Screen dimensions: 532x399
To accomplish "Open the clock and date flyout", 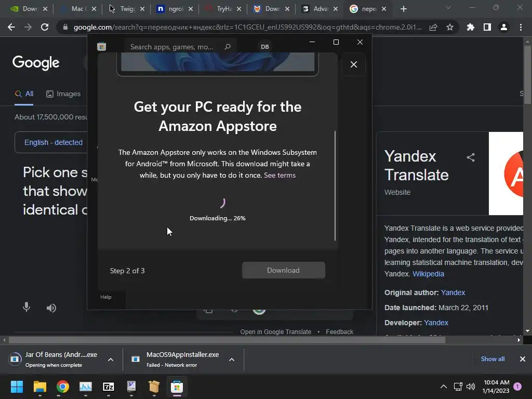I will click(496, 387).
